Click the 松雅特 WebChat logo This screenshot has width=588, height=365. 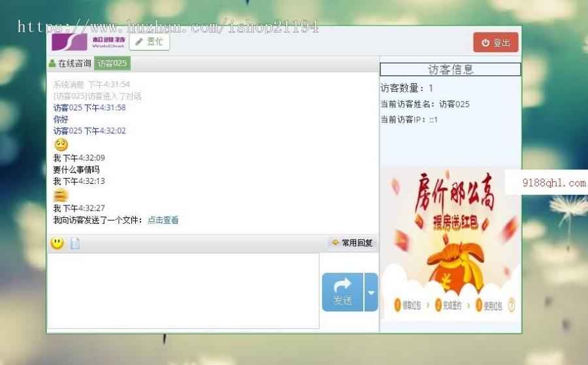[88, 42]
